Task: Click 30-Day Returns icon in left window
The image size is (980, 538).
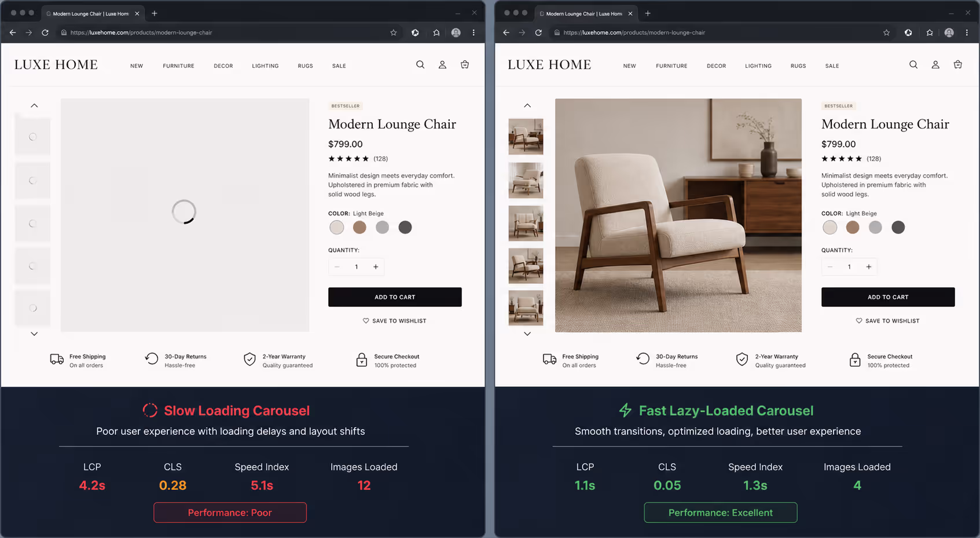Action: [x=152, y=359]
